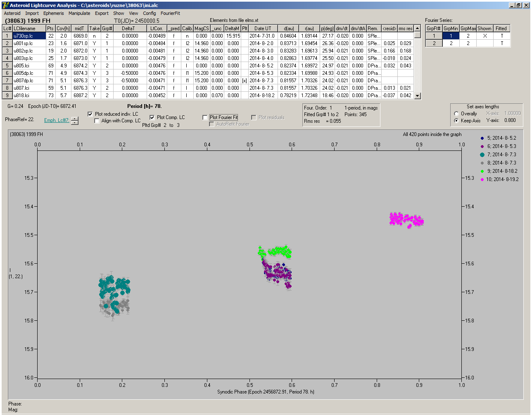Click the [x] Plt cell in row 7

click(x=245, y=81)
